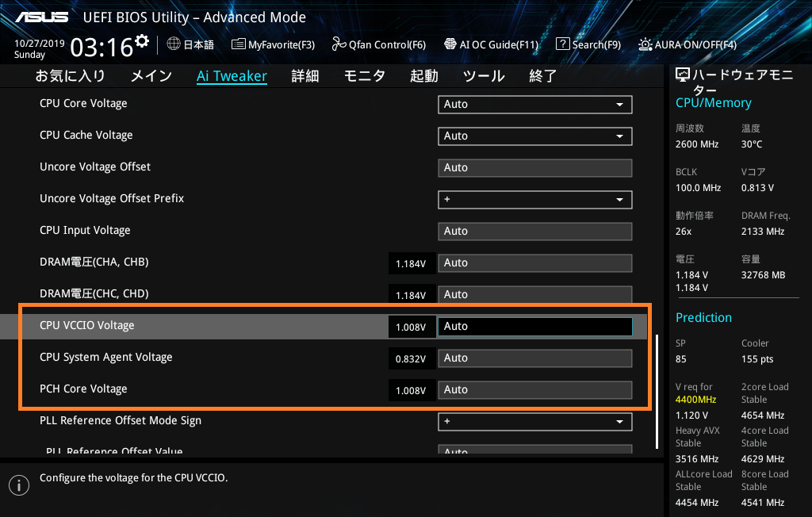Switch to the モニタ tab
This screenshot has width=812, height=517.
(365, 76)
